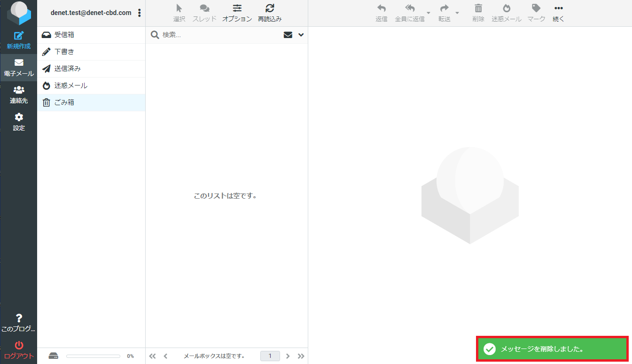Click the envelope filter icon in search bar
Image resolution: width=632 pixels, height=364 pixels.
[x=288, y=35]
